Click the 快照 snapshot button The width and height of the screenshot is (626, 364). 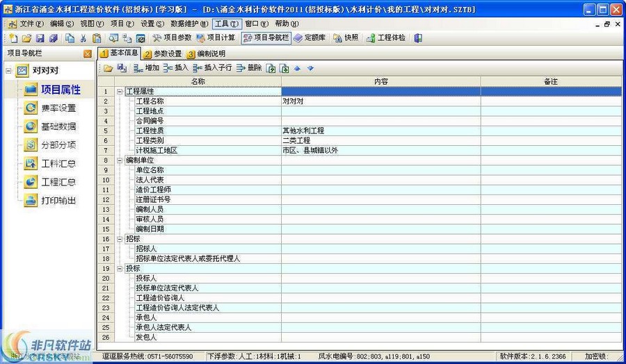coord(346,38)
